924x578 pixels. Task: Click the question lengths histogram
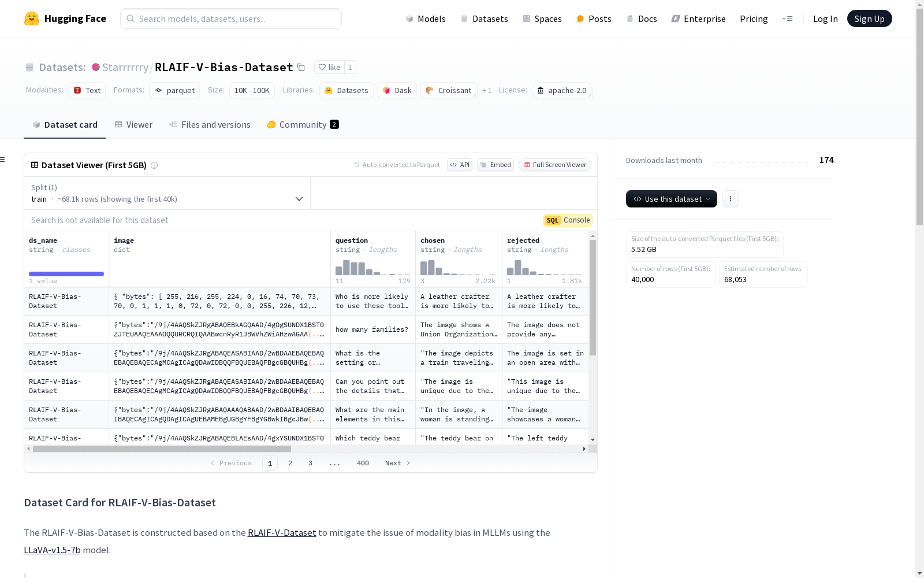(x=373, y=267)
